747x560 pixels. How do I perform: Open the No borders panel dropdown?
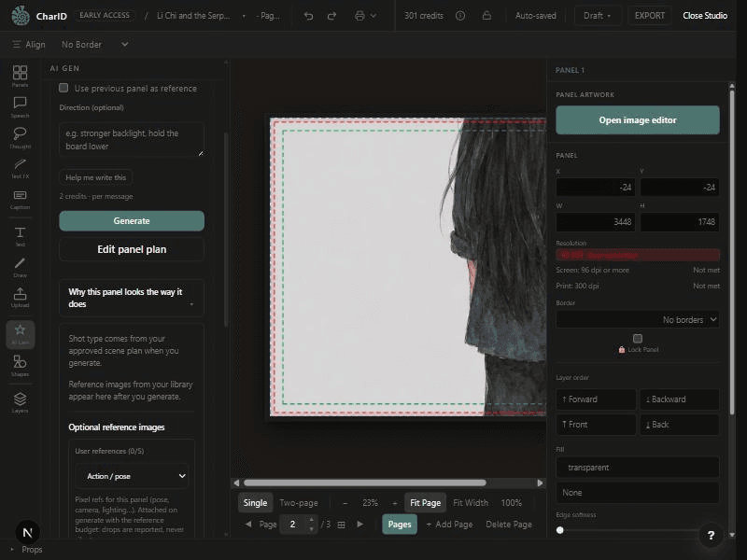[x=638, y=319]
